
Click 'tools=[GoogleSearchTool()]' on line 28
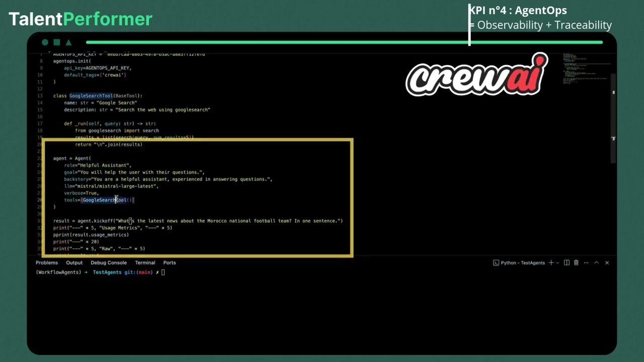99,200
